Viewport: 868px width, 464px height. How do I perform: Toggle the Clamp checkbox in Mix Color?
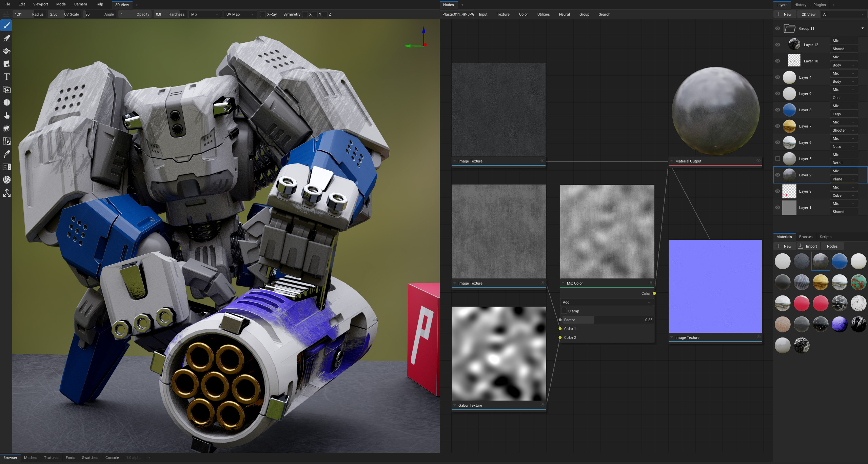(x=564, y=311)
